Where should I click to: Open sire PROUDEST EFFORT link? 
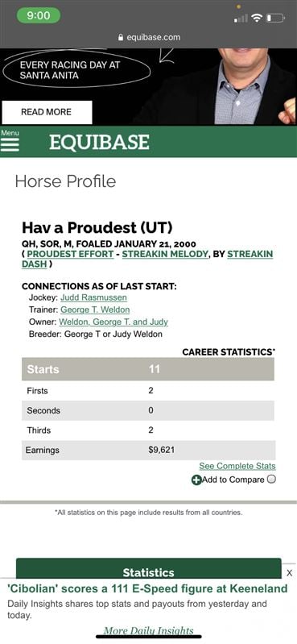[70, 254]
